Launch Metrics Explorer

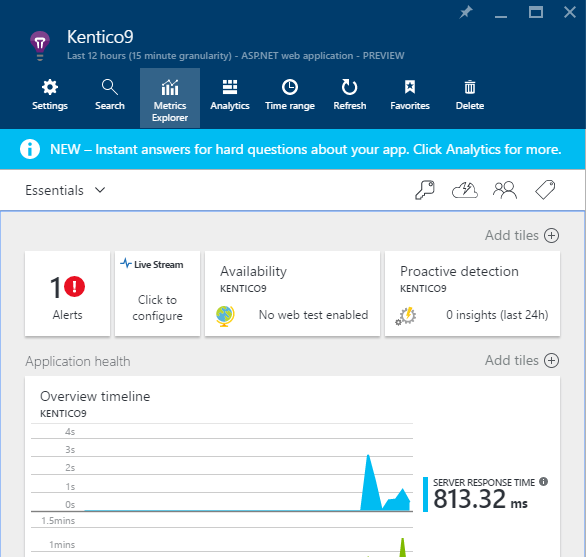[x=170, y=98]
